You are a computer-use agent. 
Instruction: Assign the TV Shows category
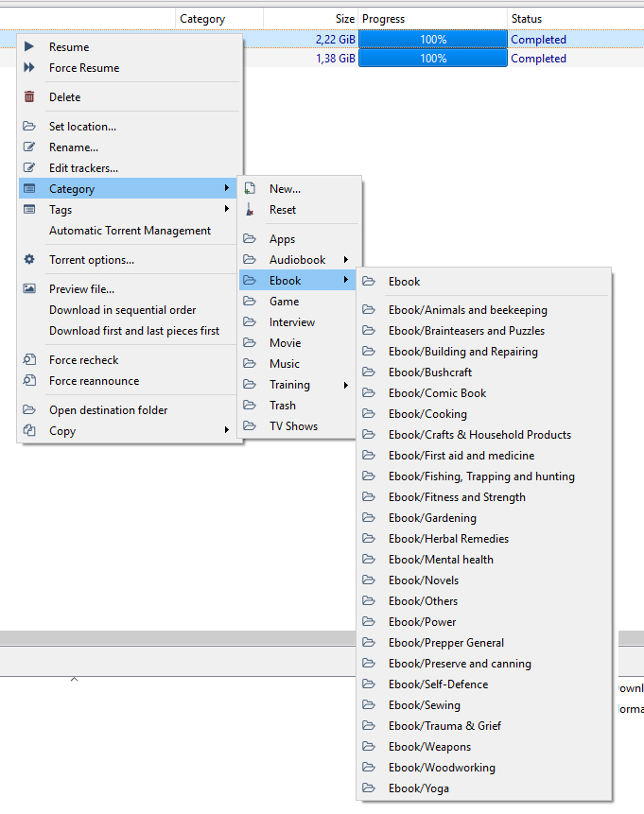pyautogui.click(x=298, y=425)
